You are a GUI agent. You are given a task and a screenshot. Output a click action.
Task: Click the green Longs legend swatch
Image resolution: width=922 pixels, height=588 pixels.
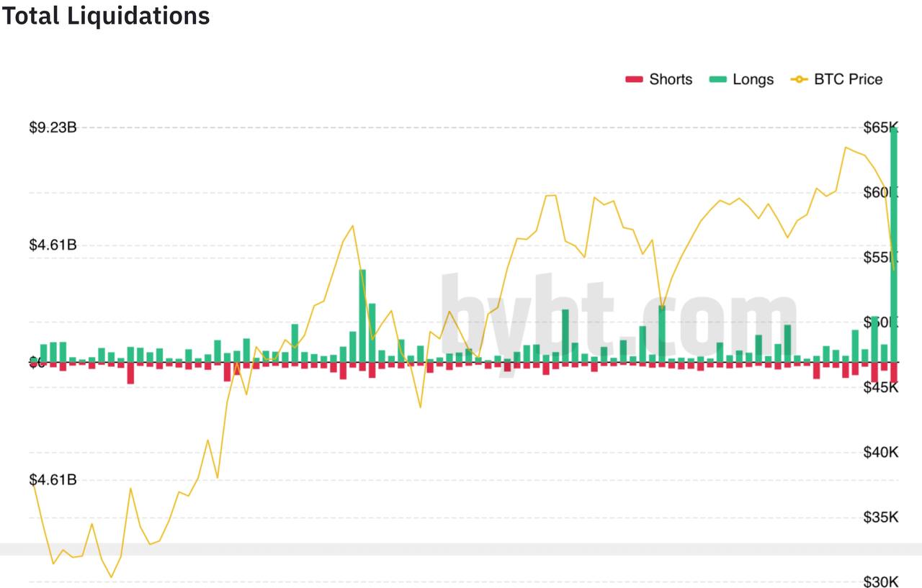[717, 79]
